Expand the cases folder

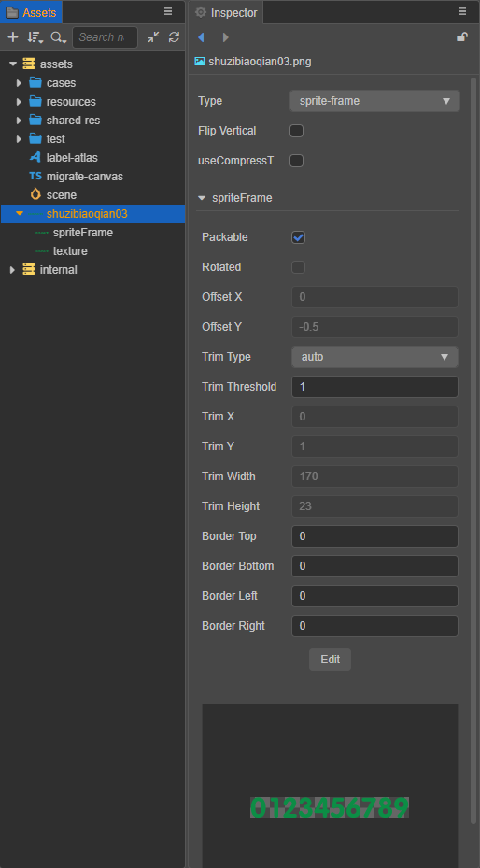pos(19,83)
